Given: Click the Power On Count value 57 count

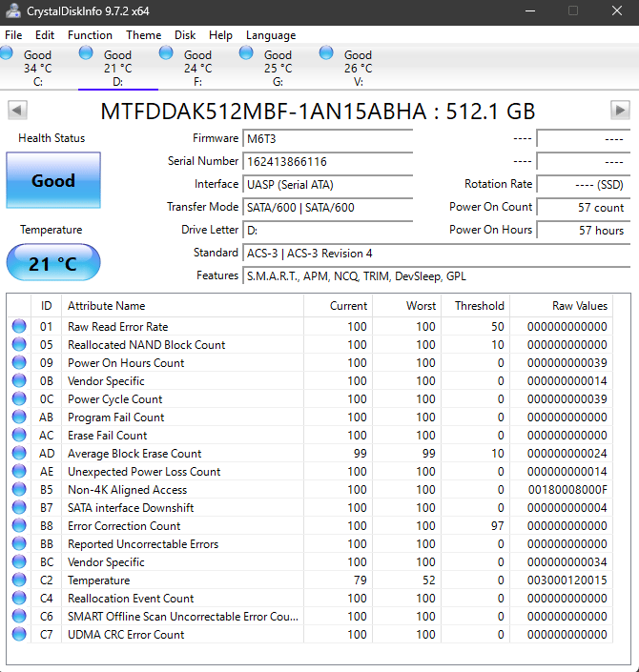Looking at the screenshot, I should tap(584, 208).
